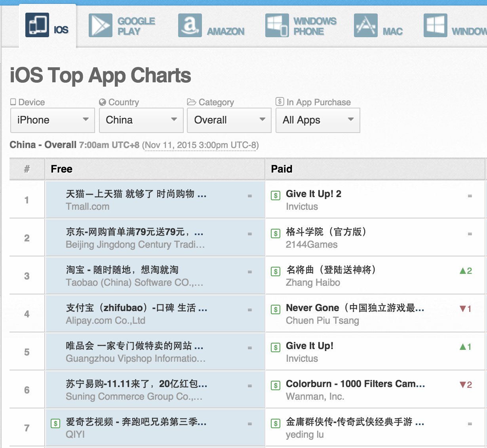487x448 pixels.
Task: Click the Free column header
Action: click(x=62, y=169)
